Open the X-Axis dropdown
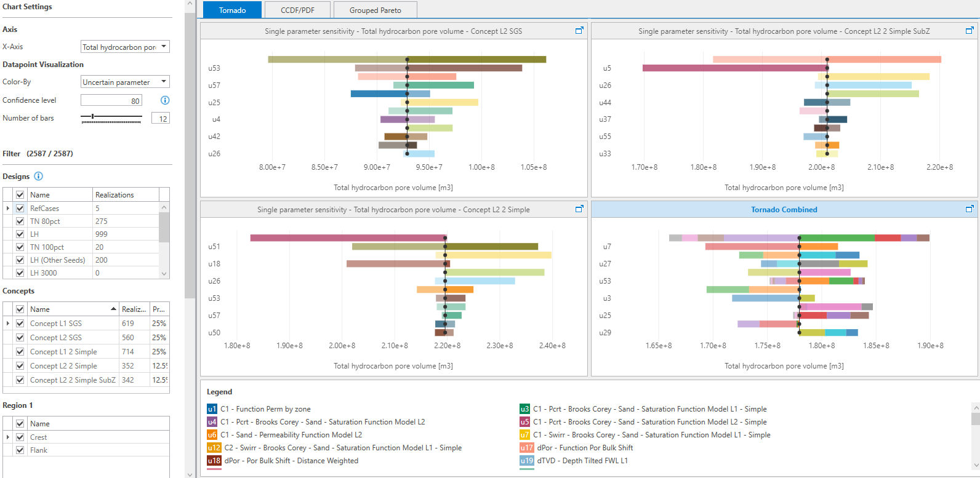Image resolution: width=980 pixels, height=478 pixels. (x=125, y=47)
